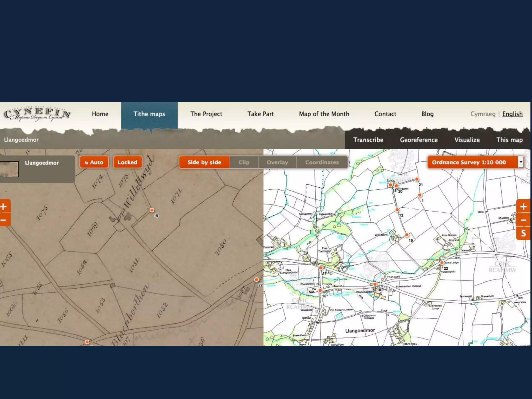The image size is (532, 399).
Task: Toggle the Auto mode button
Action: pyautogui.click(x=94, y=162)
